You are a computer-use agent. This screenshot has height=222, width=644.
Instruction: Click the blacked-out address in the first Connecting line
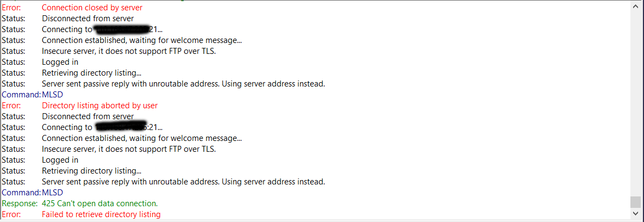click(x=120, y=29)
